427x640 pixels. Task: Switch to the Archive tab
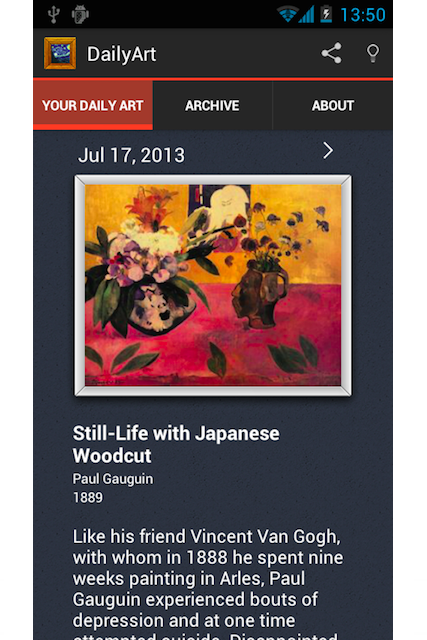point(212,106)
